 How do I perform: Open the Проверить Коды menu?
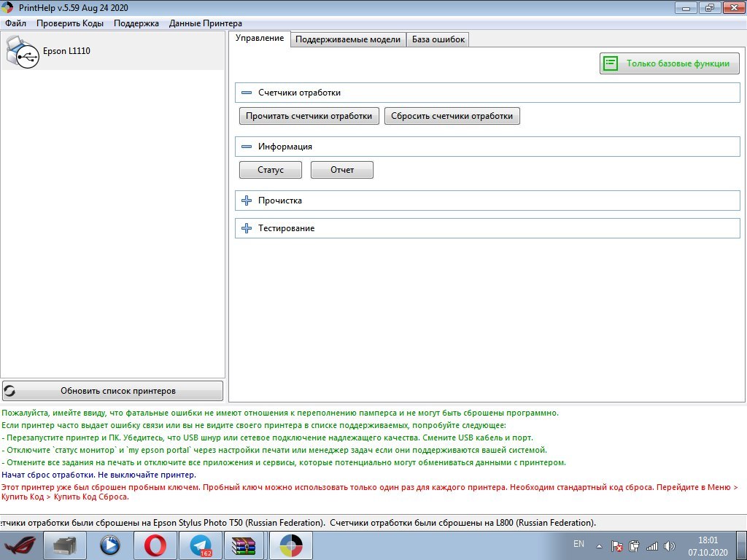[x=70, y=23]
